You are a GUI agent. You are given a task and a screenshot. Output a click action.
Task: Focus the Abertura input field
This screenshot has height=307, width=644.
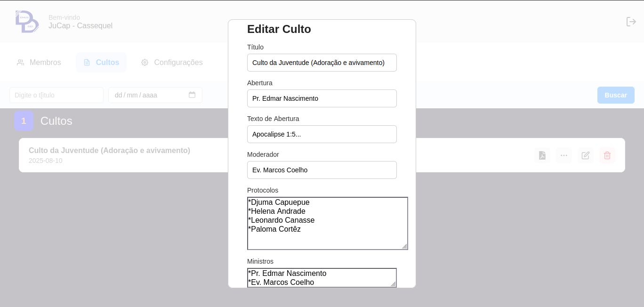[x=322, y=98]
